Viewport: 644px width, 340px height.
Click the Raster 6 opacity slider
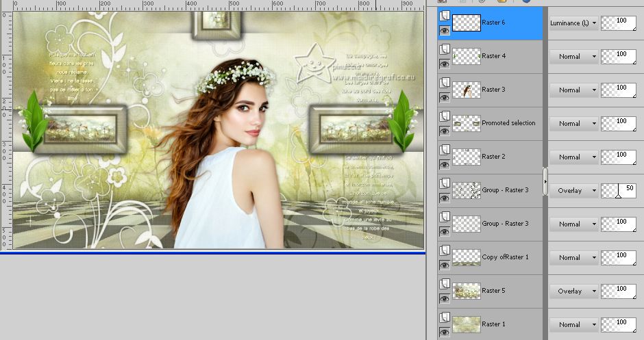pyautogui.click(x=618, y=23)
